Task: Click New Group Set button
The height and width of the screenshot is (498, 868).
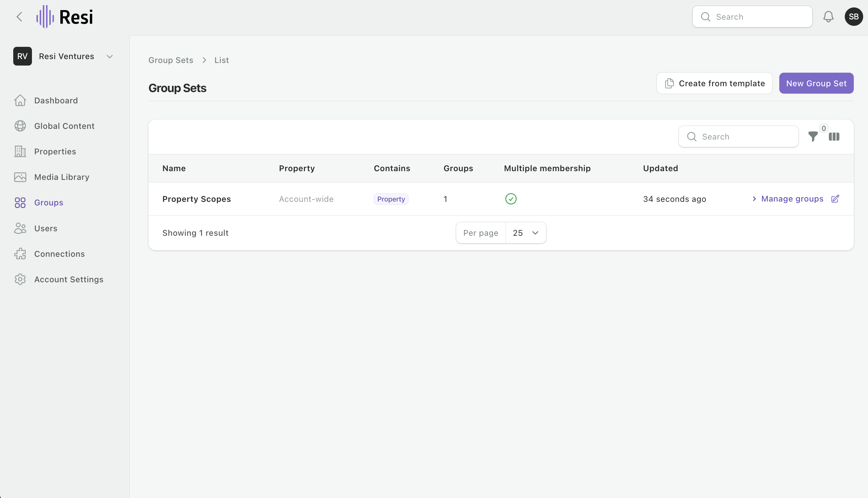Action: pos(816,83)
